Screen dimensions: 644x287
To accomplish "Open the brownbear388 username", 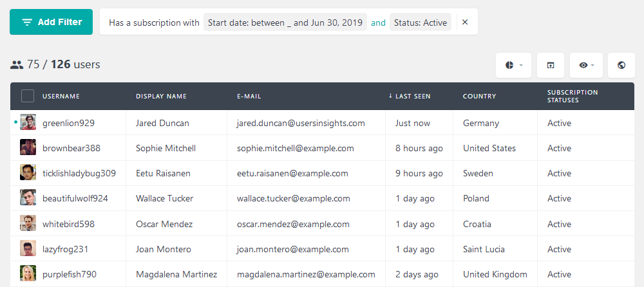I will [x=71, y=148].
